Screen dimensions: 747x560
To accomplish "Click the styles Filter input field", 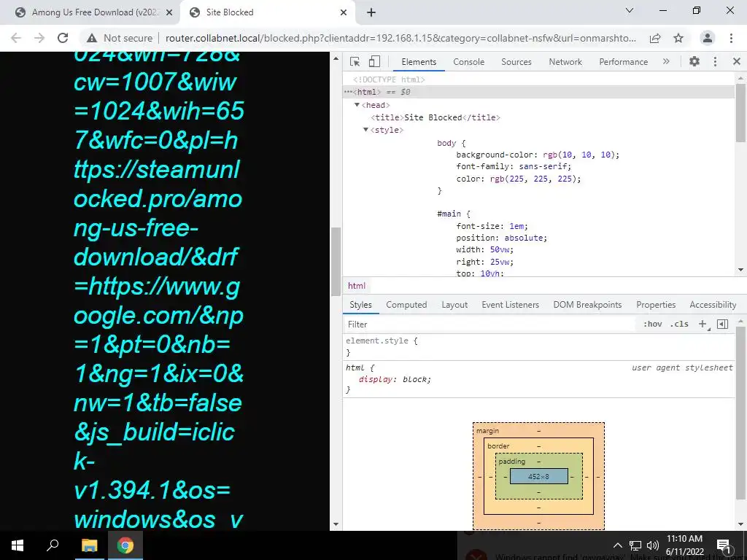I will [x=491, y=324].
